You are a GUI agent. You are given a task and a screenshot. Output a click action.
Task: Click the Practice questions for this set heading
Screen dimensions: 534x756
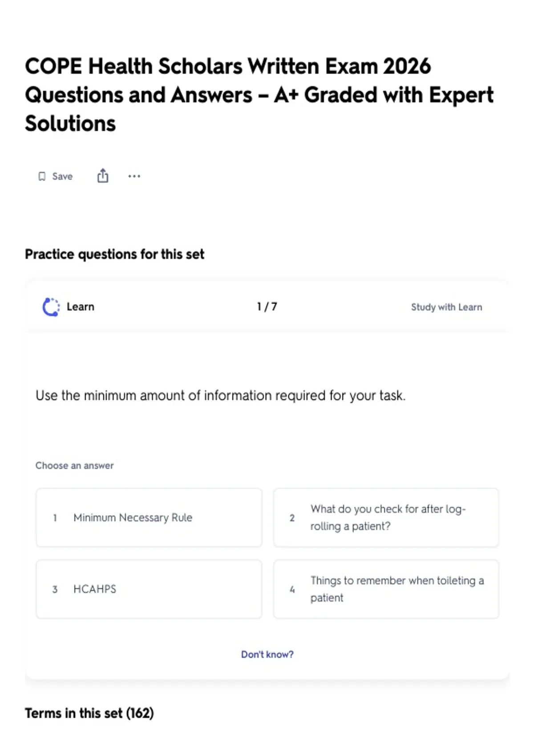(x=114, y=254)
